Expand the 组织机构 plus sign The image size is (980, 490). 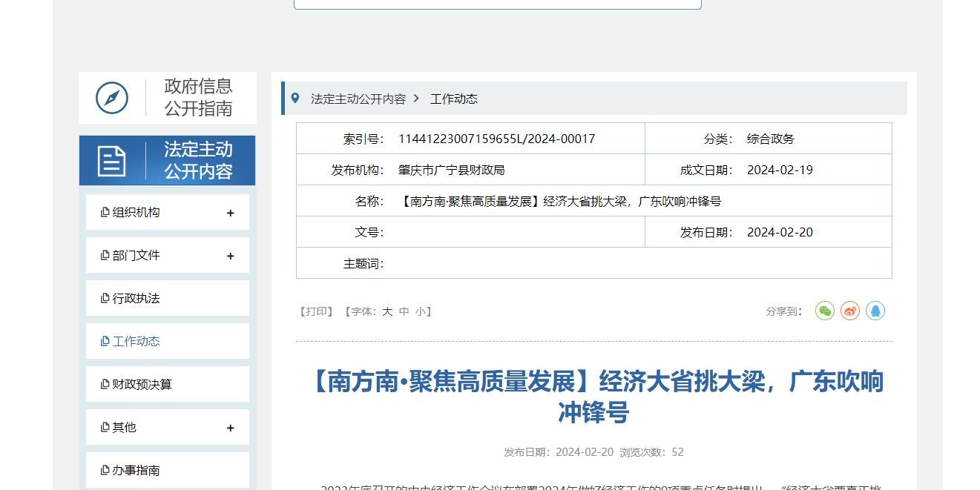(230, 213)
